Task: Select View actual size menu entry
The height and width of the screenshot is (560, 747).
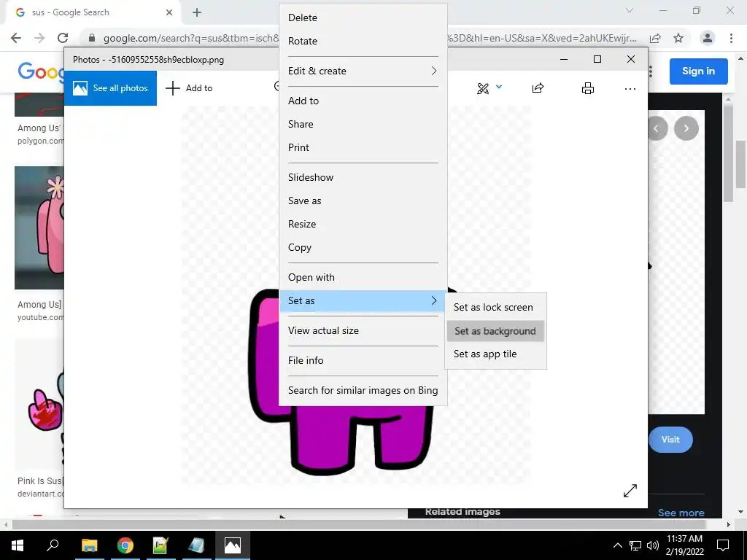Action: (363, 331)
